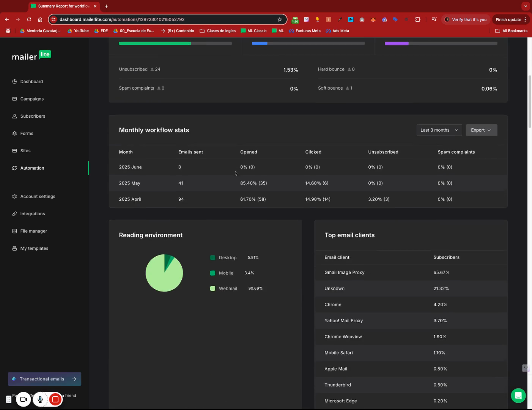
Task: Close the Summary Report tab
Action: click(x=95, y=6)
